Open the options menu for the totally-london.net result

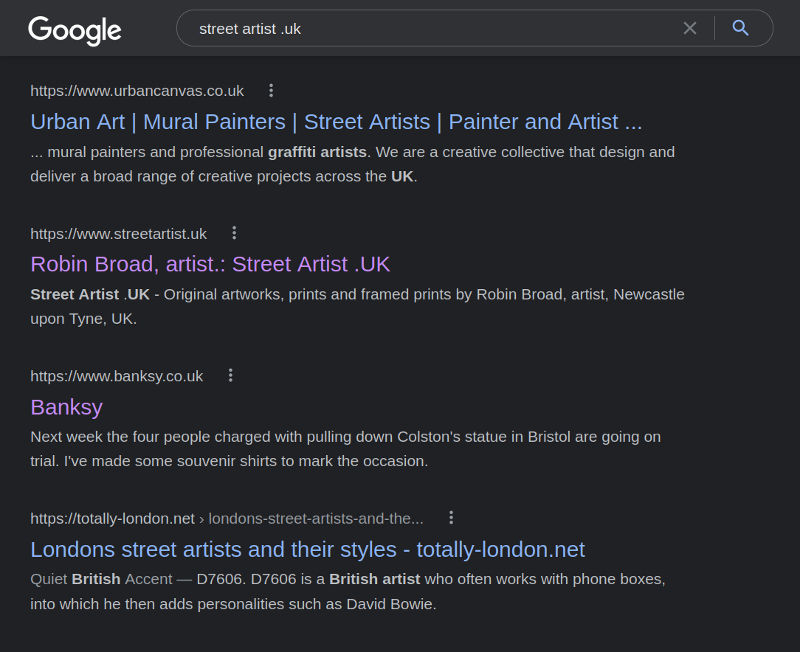tap(451, 518)
